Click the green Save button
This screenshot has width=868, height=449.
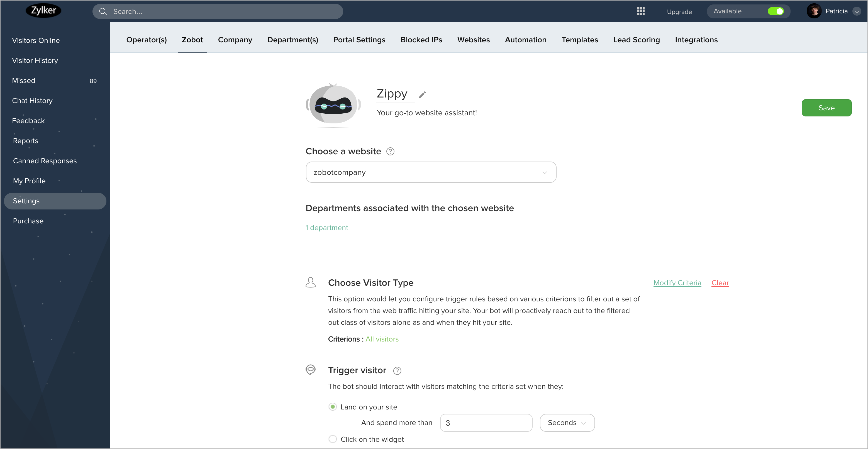(x=826, y=108)
